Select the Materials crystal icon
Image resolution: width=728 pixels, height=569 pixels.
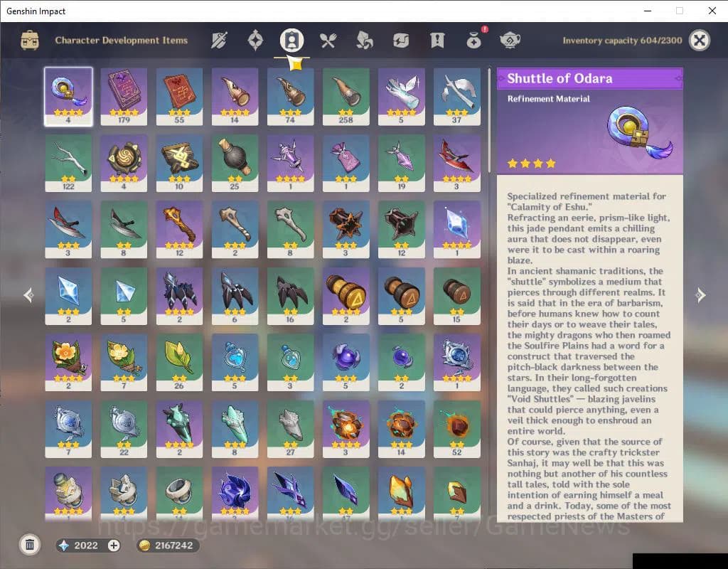coord(365,41)
